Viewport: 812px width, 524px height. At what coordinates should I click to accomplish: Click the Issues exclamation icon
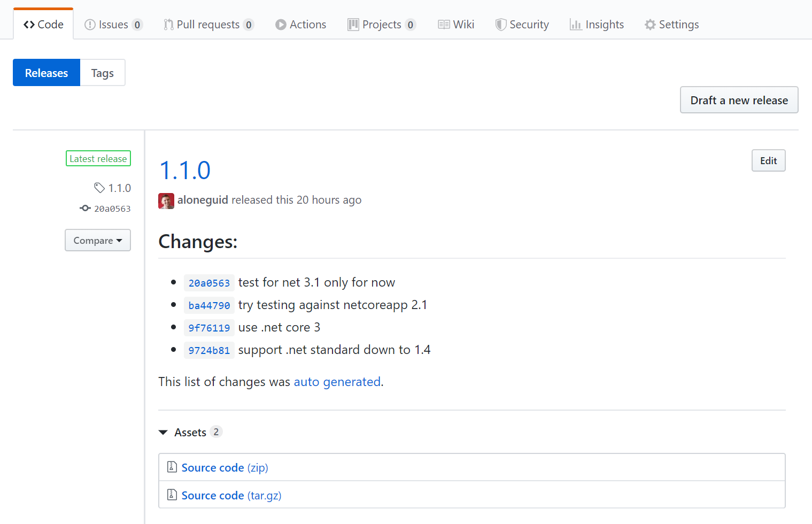pyautogui.click(x=90, y=25)
